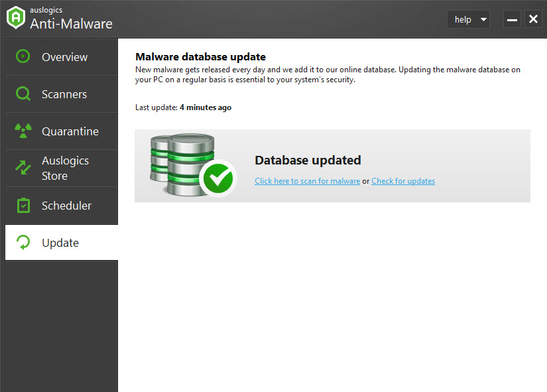Switch to the Scanners tab label

[x=64, y=94]
